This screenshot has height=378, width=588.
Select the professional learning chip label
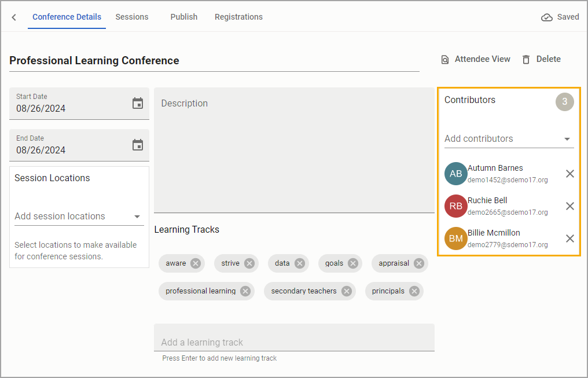coord(201,291)
